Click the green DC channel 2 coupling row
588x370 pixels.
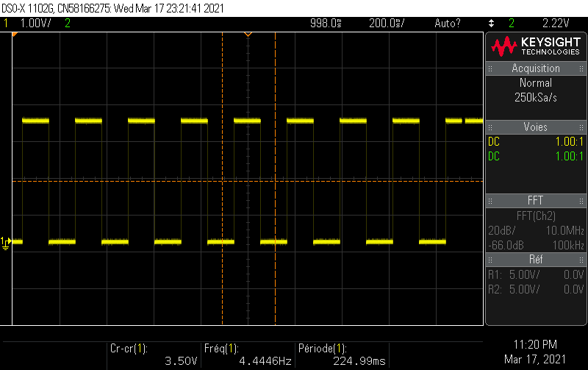536,156
